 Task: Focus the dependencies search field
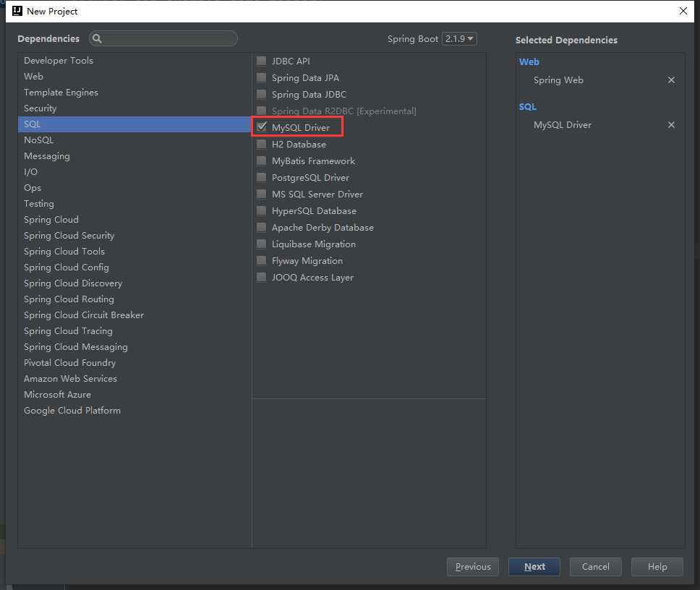pos(163,39)
